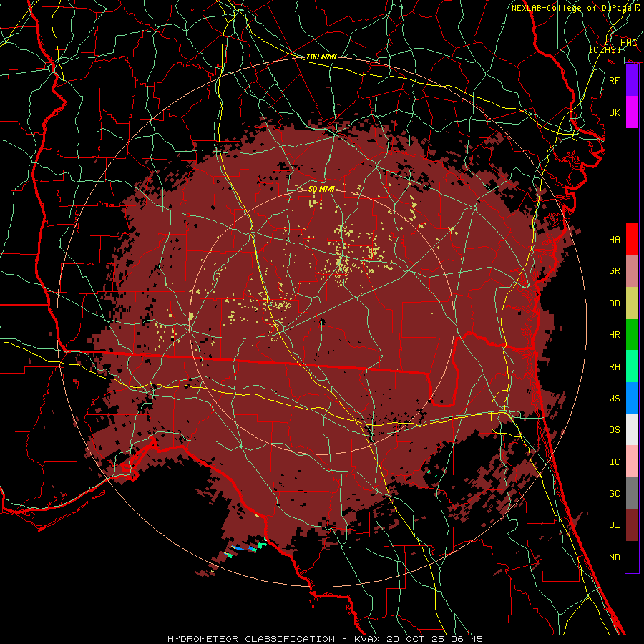Click the GC legend label
The width and height of the screenshot is (644, 644).
pos(615,494)
